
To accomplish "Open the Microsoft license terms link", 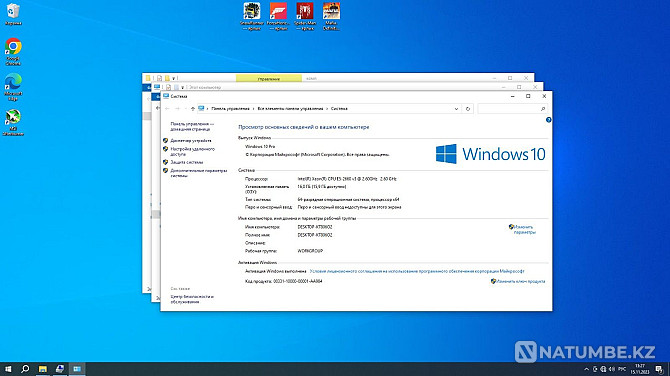I will 417,271.
